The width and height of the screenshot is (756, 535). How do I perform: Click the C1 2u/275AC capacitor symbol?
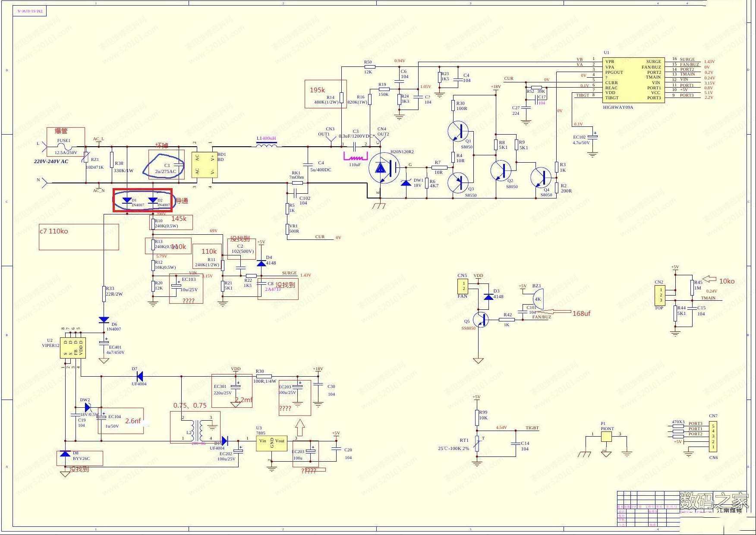[x=179, y=165]
